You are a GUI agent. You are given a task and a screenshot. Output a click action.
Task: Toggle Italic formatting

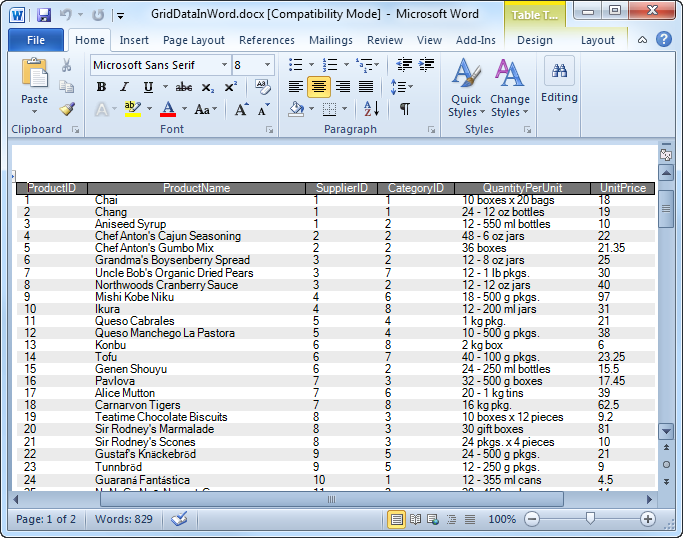point(124,87)
